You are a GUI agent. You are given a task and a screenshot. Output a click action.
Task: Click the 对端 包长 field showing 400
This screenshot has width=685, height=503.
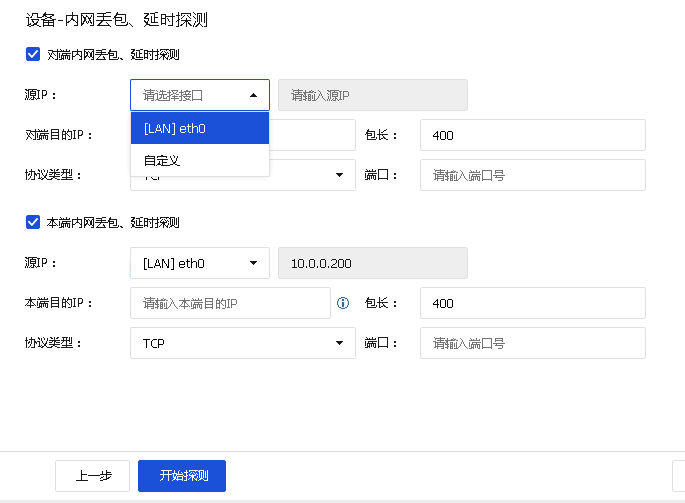(532, 135)
